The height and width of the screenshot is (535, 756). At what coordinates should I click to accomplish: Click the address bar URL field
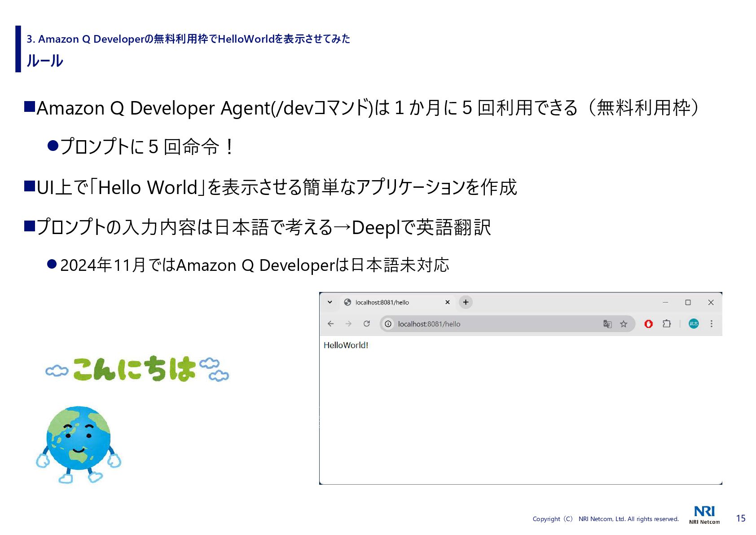click(x=507, y=324)
